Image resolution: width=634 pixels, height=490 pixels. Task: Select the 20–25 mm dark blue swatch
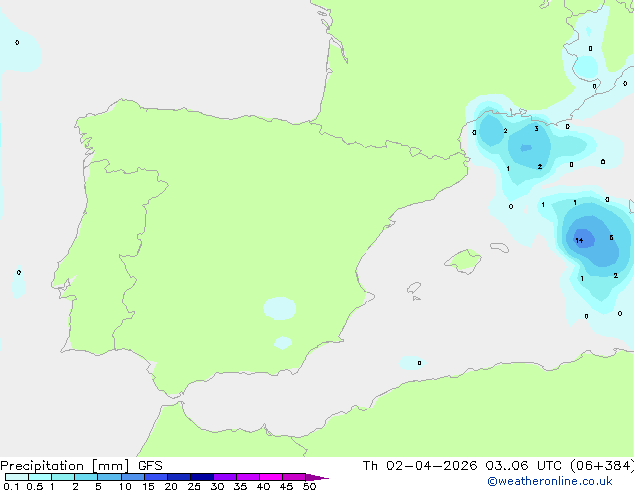pyautogui.click(x=179, y=477)
